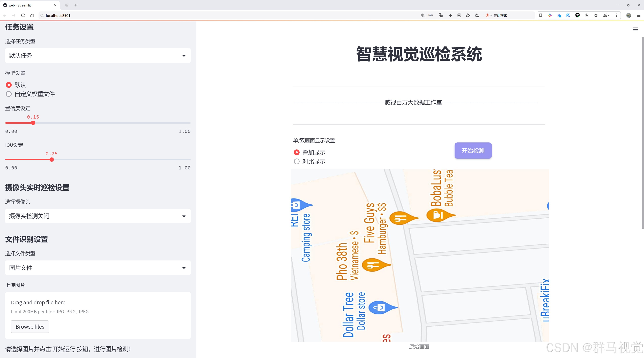Open a new browser tab with plus
Image resolution: width=644 pixels, height=358 pixels.
click(x=76, y=5)
